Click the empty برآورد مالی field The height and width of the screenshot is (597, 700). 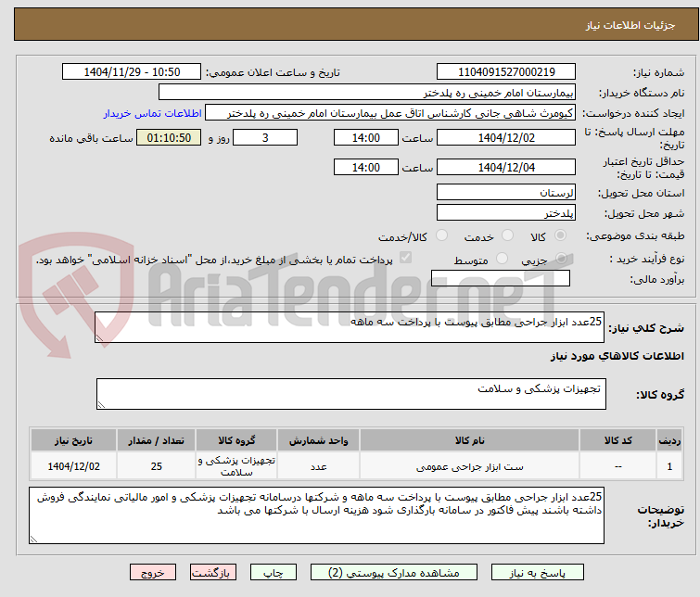[501, 278]
